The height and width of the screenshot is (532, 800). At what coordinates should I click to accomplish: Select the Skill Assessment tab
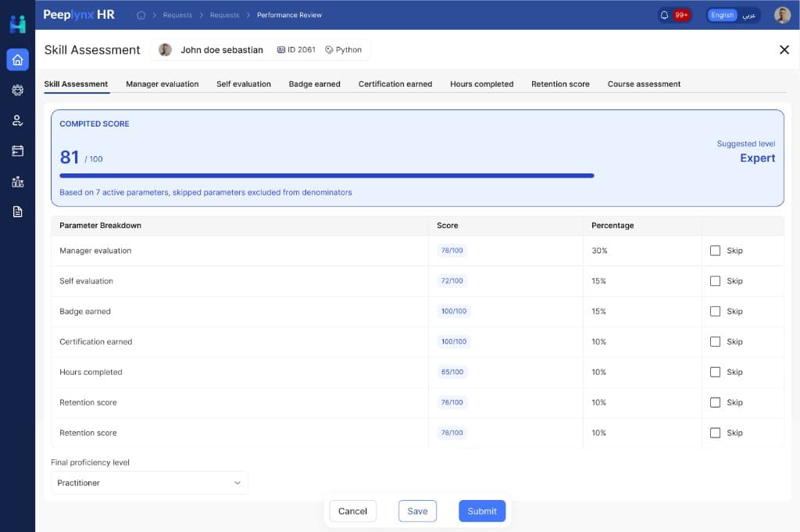click(x=76, y=84)
